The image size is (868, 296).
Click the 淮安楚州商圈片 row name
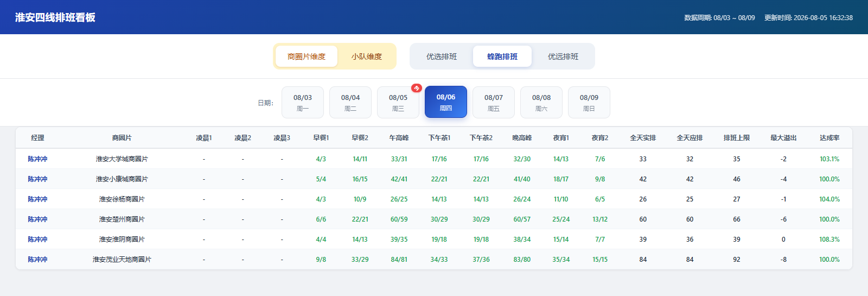(x=122, y=219)
